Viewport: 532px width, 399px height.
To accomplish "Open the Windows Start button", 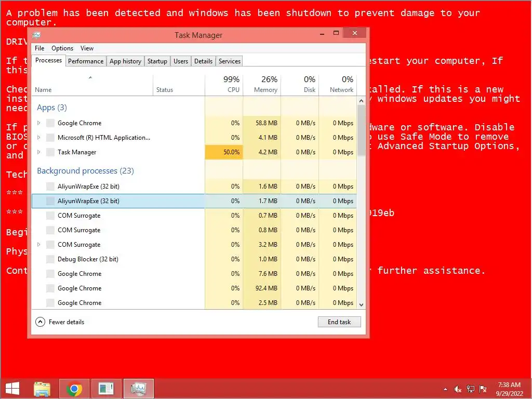I will 12,389.
